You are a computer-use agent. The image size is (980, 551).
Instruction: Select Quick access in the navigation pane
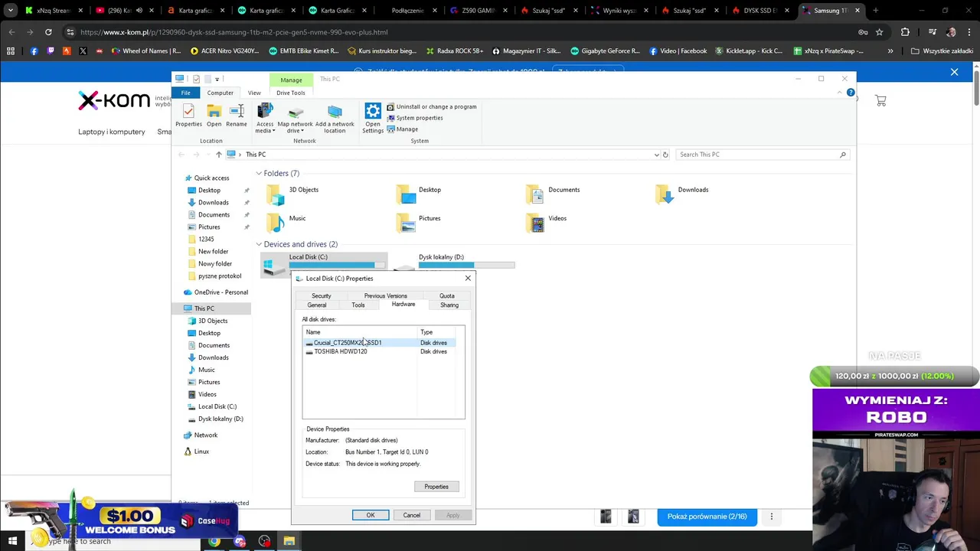[x=211, y=178]
